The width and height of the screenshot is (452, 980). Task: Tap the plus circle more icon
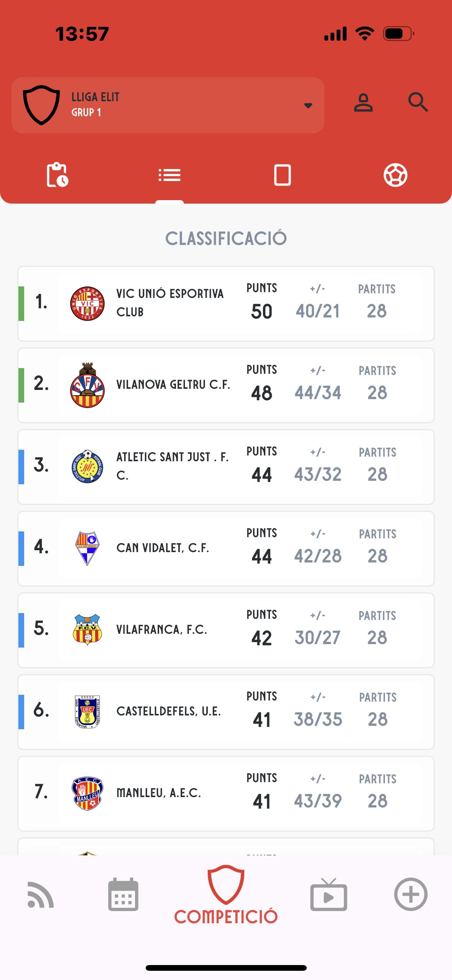(x=411, y=894)
